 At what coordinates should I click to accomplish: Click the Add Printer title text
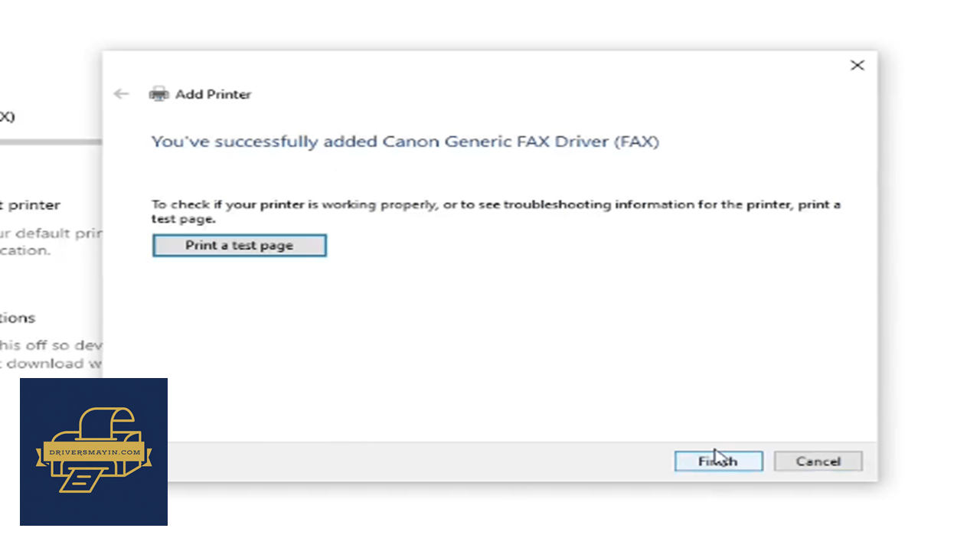pyautogui.click(x=213, y=94)
